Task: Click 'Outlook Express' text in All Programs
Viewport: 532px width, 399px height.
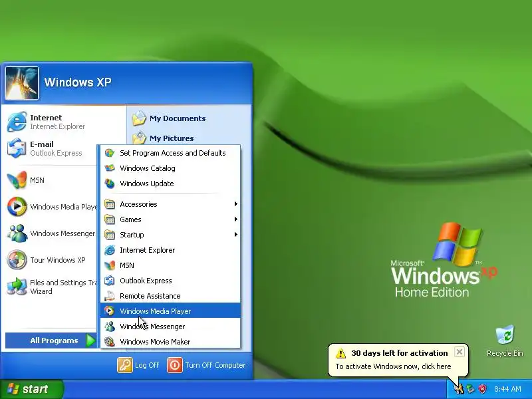Action: [146, 281]
